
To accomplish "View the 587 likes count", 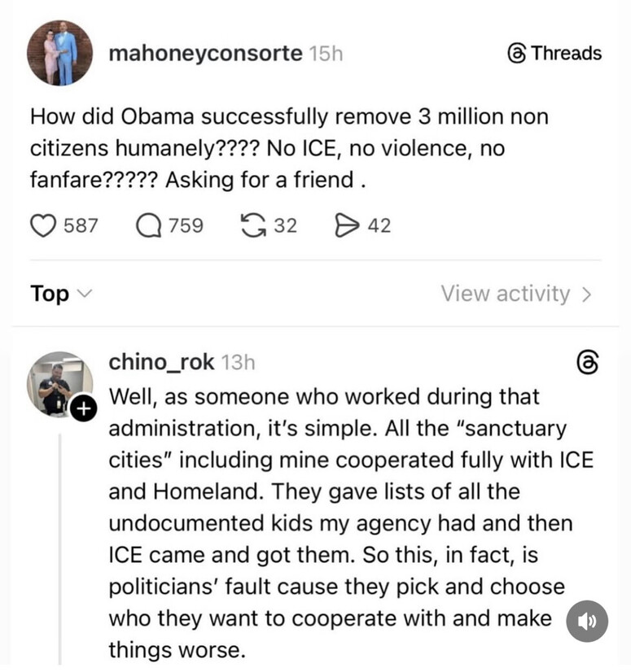I will [x=80, y=225].
